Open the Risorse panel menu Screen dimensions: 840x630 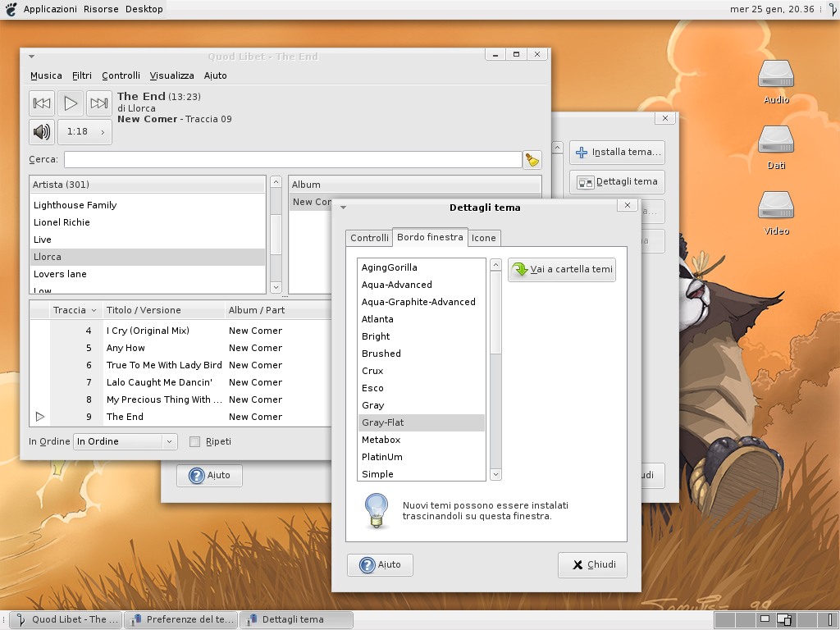(101, 9)
